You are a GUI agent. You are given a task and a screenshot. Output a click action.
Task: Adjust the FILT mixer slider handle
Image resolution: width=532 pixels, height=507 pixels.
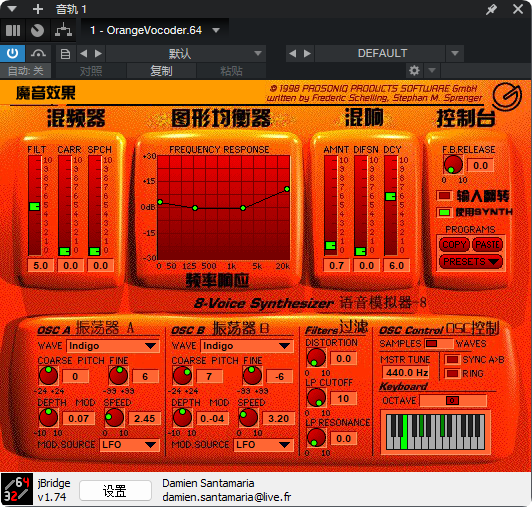(35, 206)
